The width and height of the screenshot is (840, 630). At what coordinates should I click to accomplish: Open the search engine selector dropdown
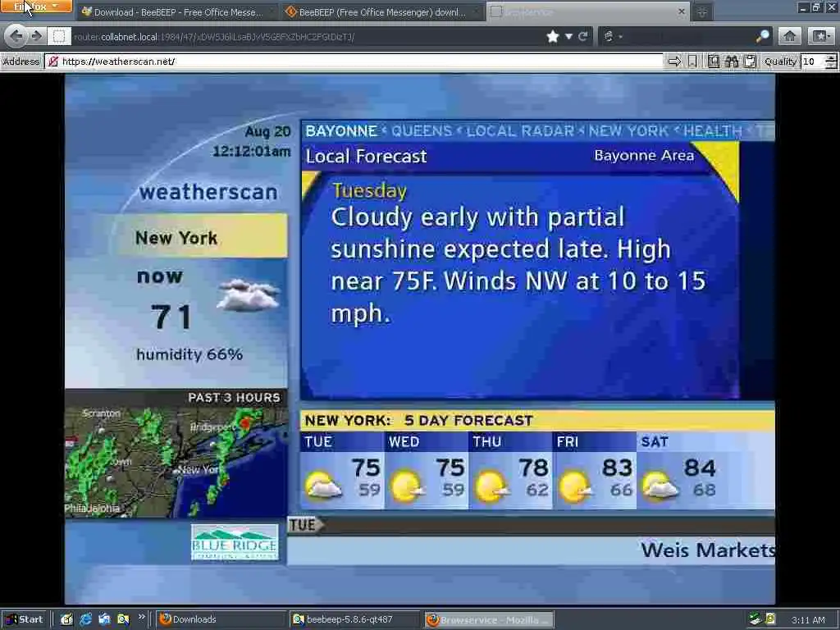click(x=612, y=36)
